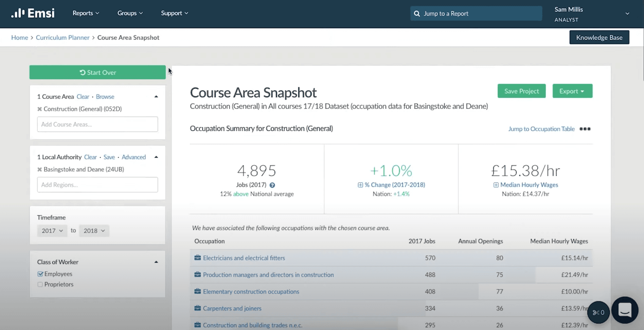Image resolution: width=644 pixels, height=330 pixels.
Task: Open the three-dots options menu
Action: (x=585, y=129)
